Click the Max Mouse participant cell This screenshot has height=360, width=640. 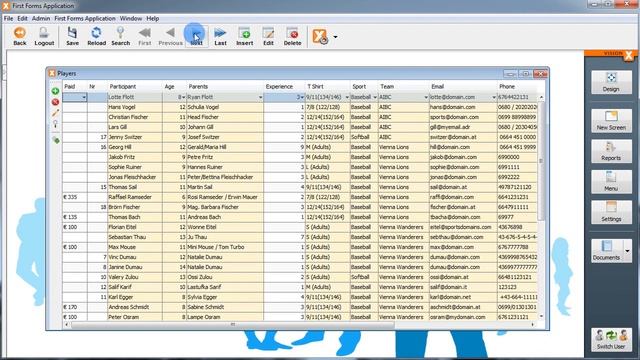(x=135, y=247)
